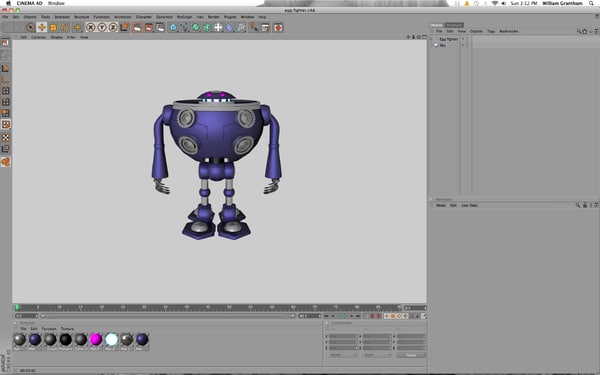Open the Character menu
This screenshot has height=375, width=600.
[144, 17]
